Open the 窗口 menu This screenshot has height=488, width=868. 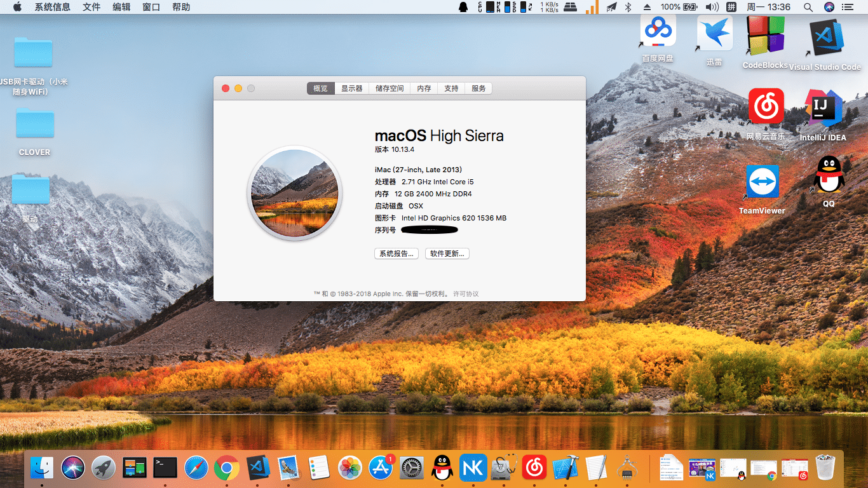151,7
